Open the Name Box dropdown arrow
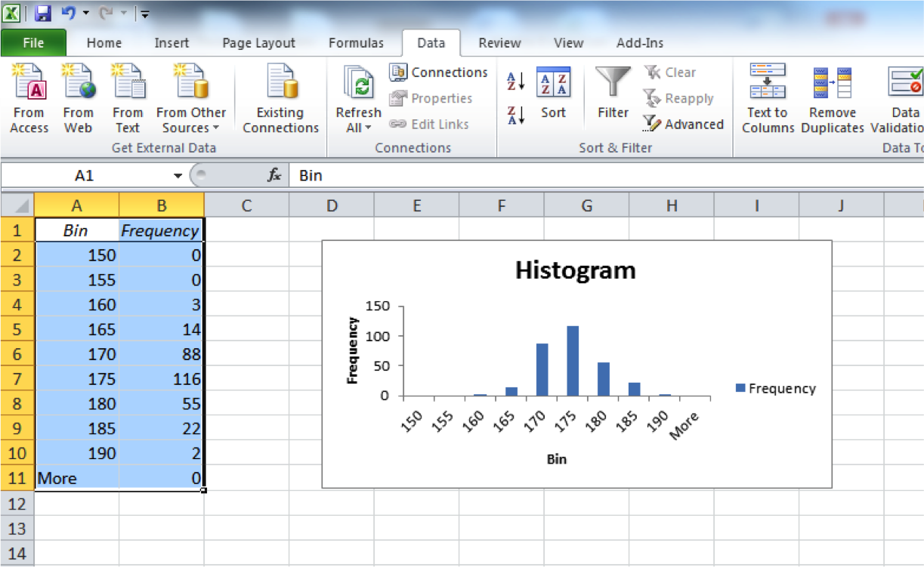This screenshot has height=567, width=924. pos(178,176)
